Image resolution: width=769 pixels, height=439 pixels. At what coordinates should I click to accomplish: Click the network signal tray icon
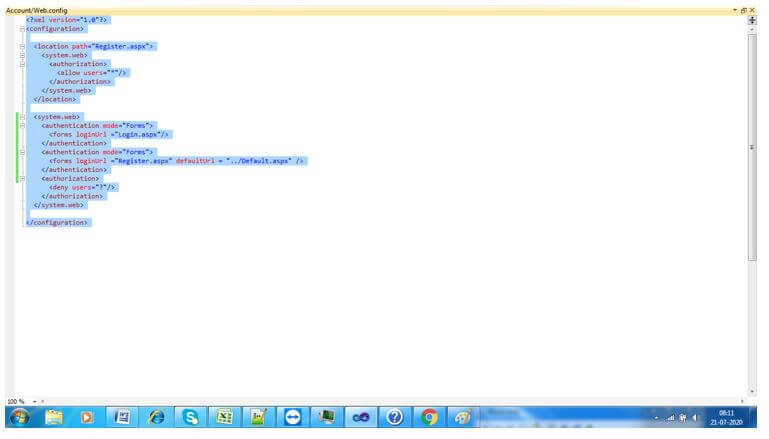point(670,418)
